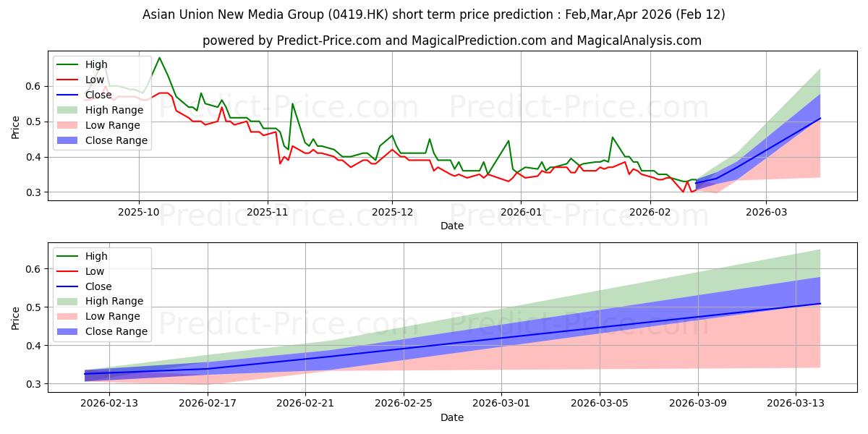Click the Low Range label in the lower legend
Image resolution: width=868 pixels, height=434 pixels.
click(x=114, y=316)
